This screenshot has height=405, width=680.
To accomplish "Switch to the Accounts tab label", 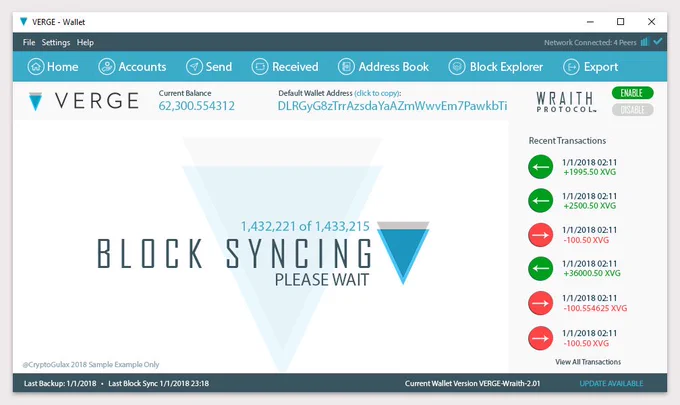I will [142, 67].
